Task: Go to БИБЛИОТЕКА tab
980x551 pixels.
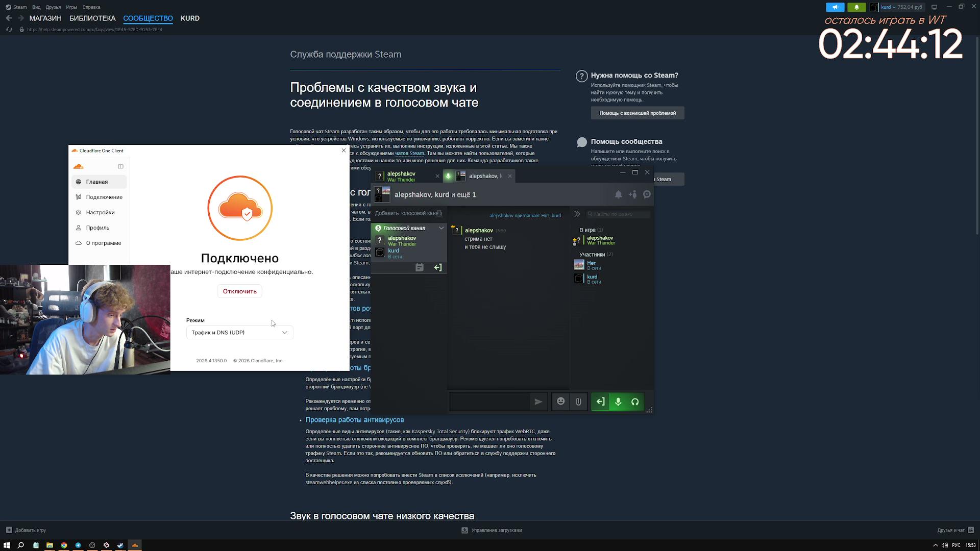Action: click(x=92, y=18)
